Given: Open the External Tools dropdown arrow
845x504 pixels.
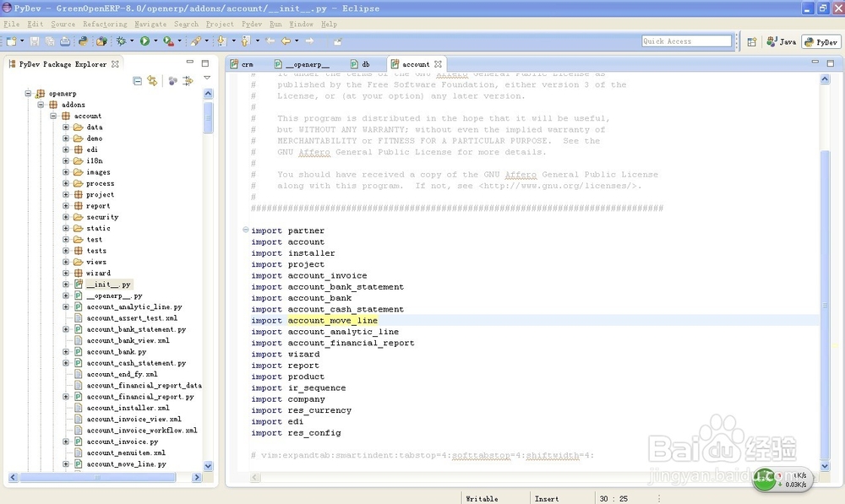Looking at the screenshot, I should (179, 41).
